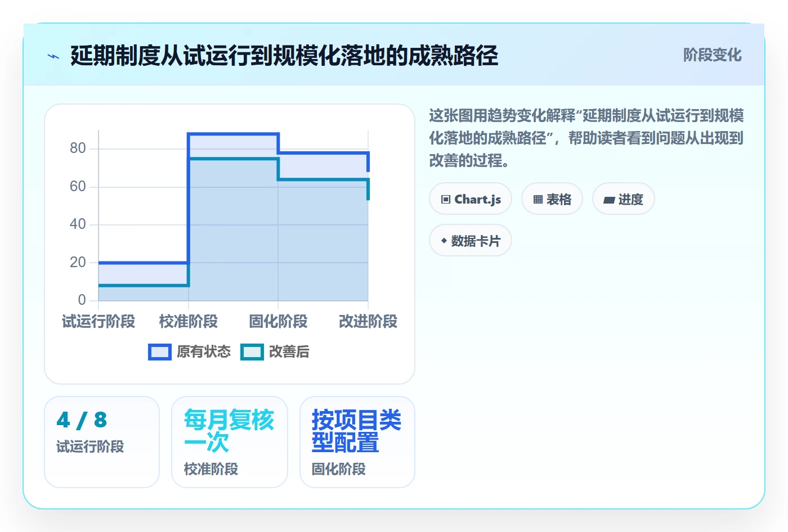The image size is (788, 532).
Task: Click the lightning bolt icon beside the title
Action: click(53, 56)
